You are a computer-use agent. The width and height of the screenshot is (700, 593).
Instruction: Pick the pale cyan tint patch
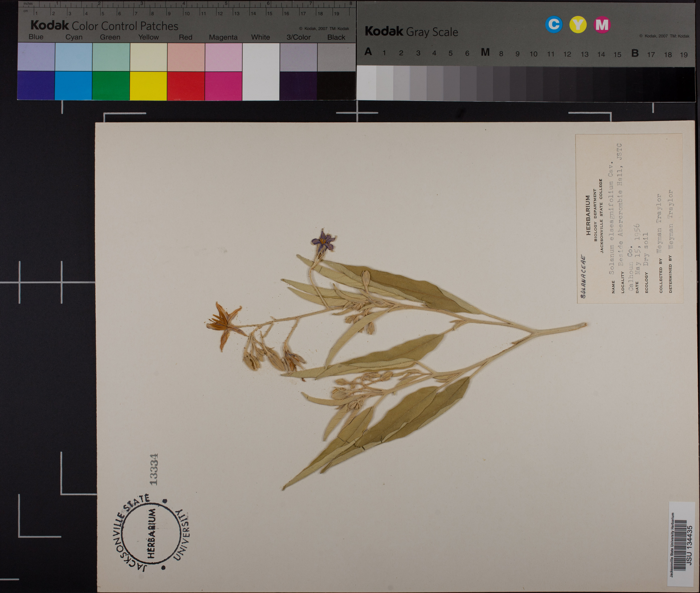(73, 56)
